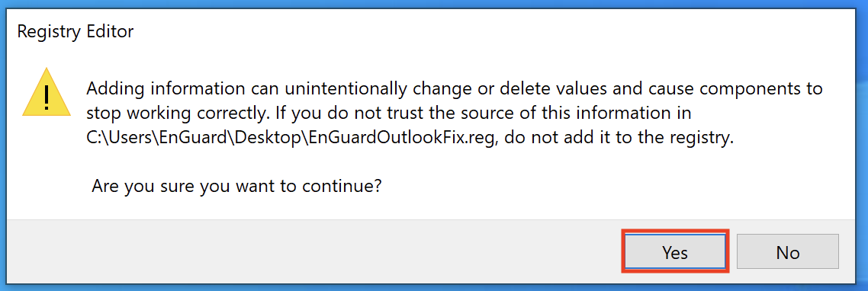Image resolution: width=868 pixels, height=291 pixels.
Task: Click the red highlight border around the Yes button
Action: [675, 231]
